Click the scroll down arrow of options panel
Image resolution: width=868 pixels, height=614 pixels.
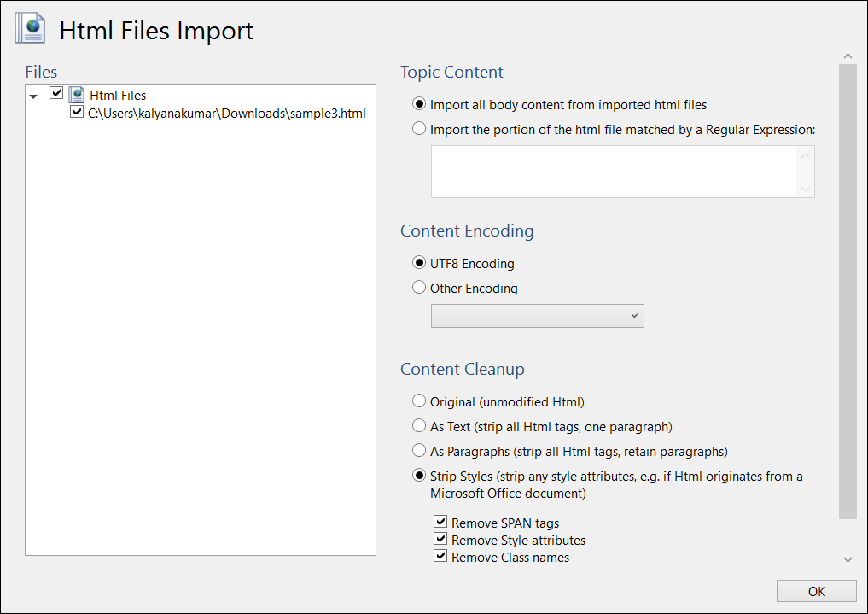(848, 559)
